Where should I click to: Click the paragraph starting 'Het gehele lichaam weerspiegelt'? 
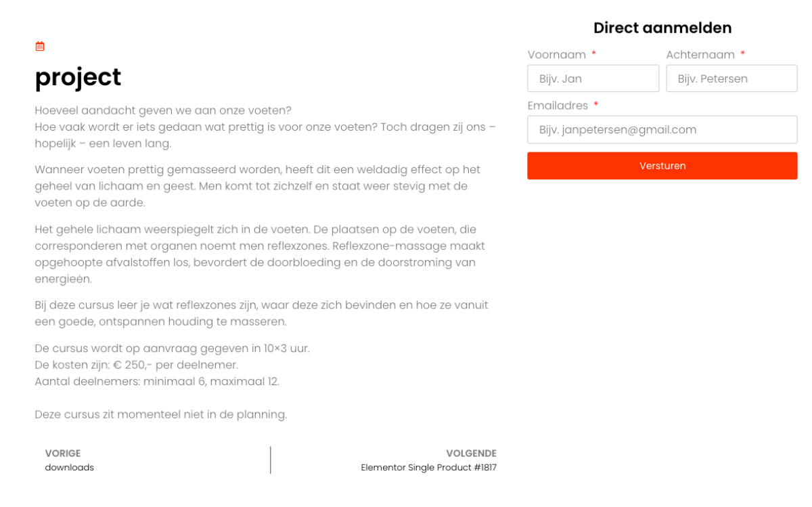(x=261, y=253)
